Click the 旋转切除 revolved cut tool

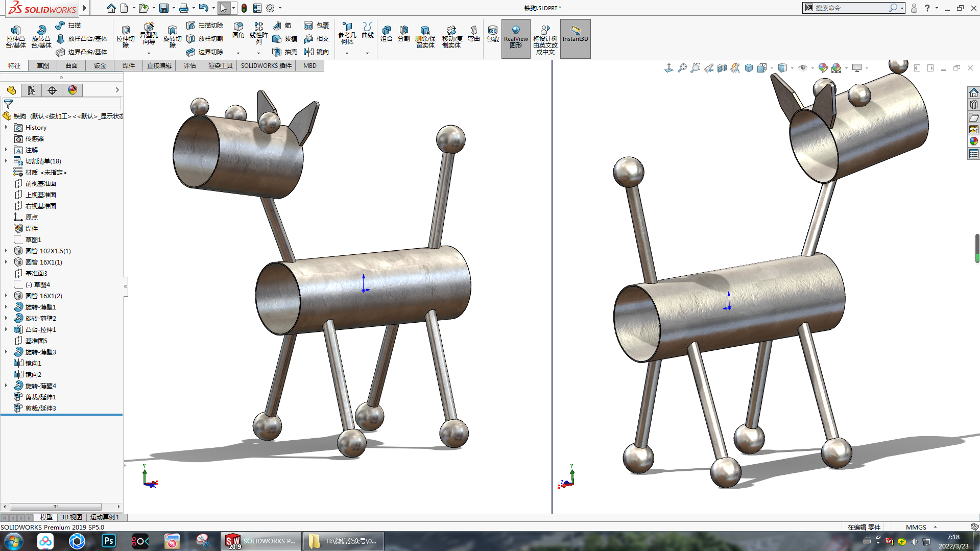point(172,37)
